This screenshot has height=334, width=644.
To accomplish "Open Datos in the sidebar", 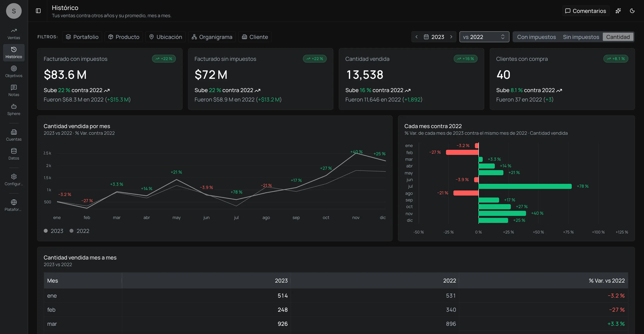I will (x=14, y=154).
